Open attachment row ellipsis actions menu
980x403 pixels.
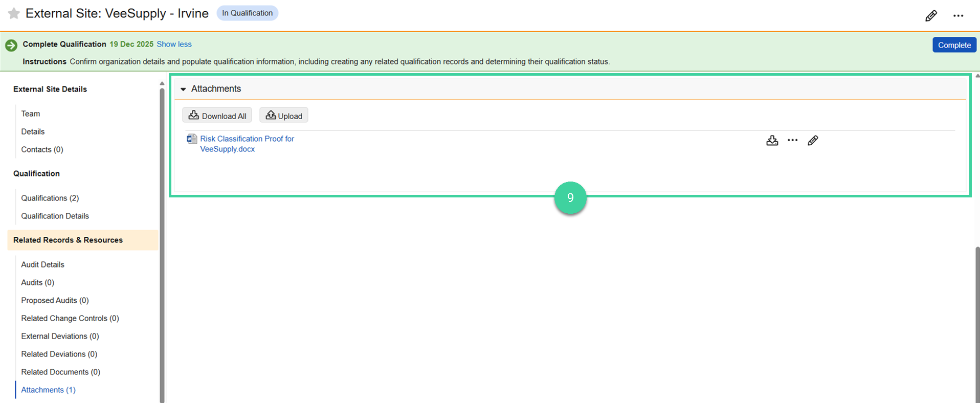792,140
